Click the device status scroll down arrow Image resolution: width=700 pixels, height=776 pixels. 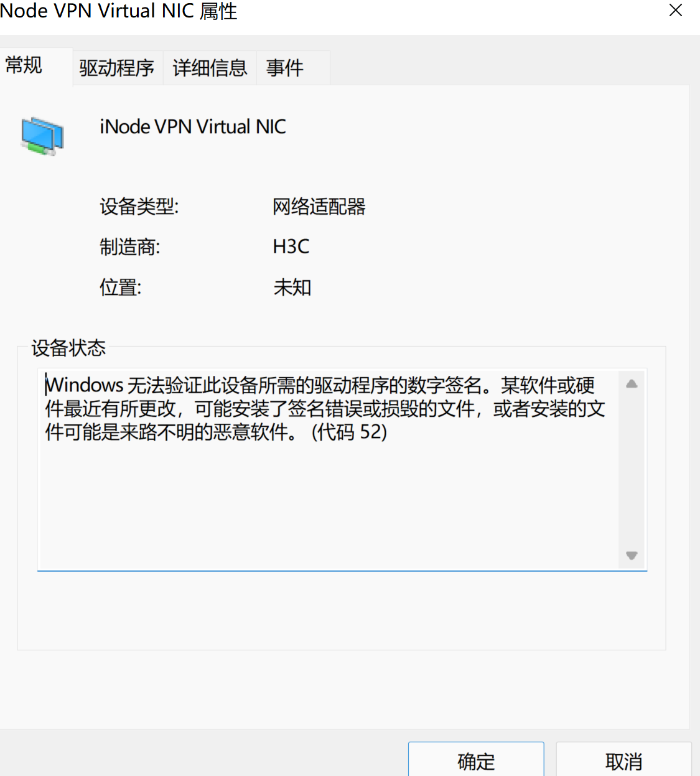pos(632,555)
